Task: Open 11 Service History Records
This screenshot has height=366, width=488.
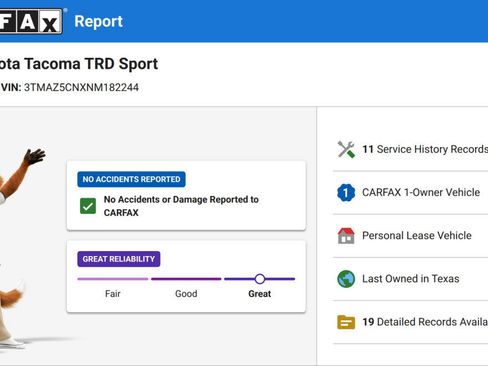Action: coord(411,149)
